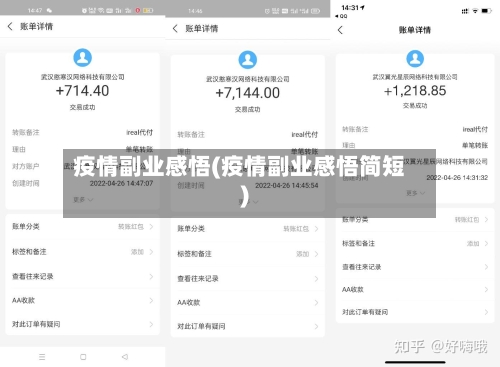Go back from +1,218.85 bill details
Viewport: 500px width, 367px height.
(340, 30)
